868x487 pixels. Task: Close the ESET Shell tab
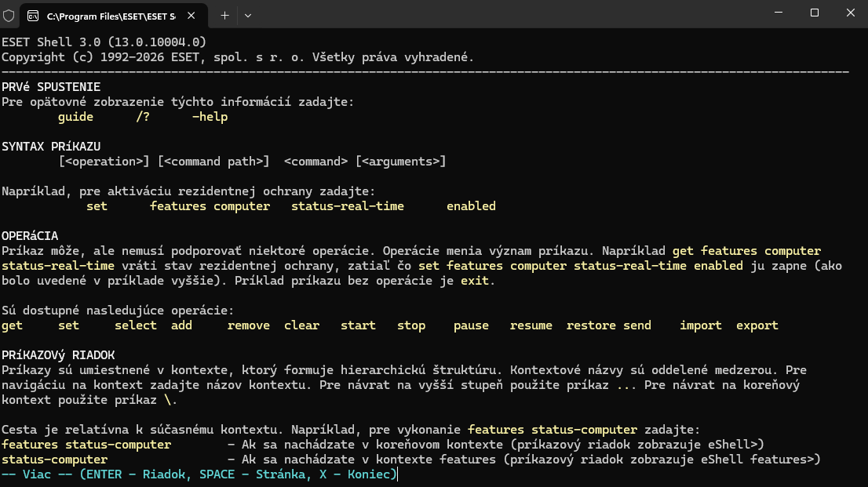(191, 16)
